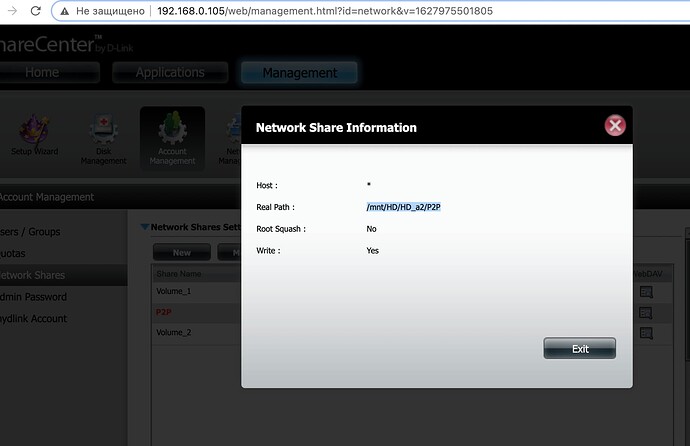Focus the address bar URL
Screen dimensions: 690x446
click(x=325, y=11)
